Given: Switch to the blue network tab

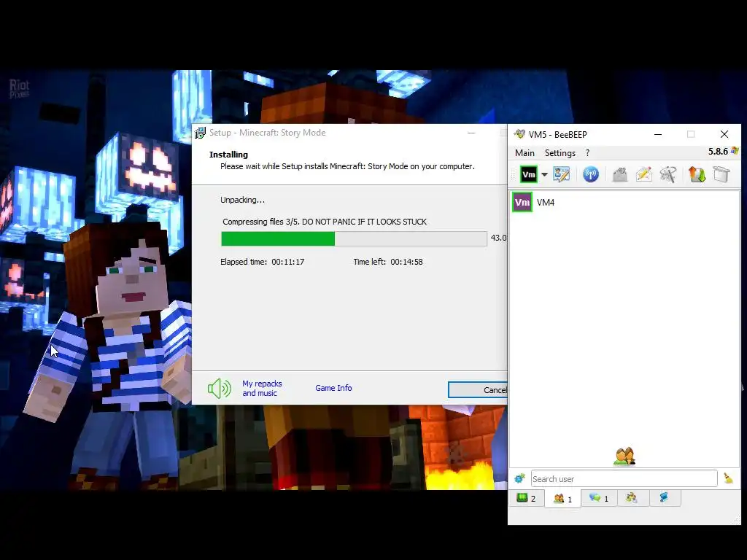Looking at the screenshot, I should 664,498.
